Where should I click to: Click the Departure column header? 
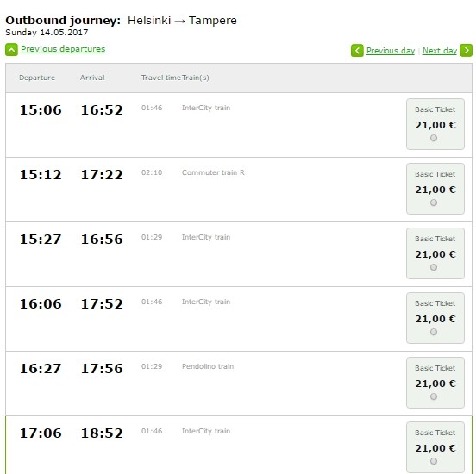37,78
